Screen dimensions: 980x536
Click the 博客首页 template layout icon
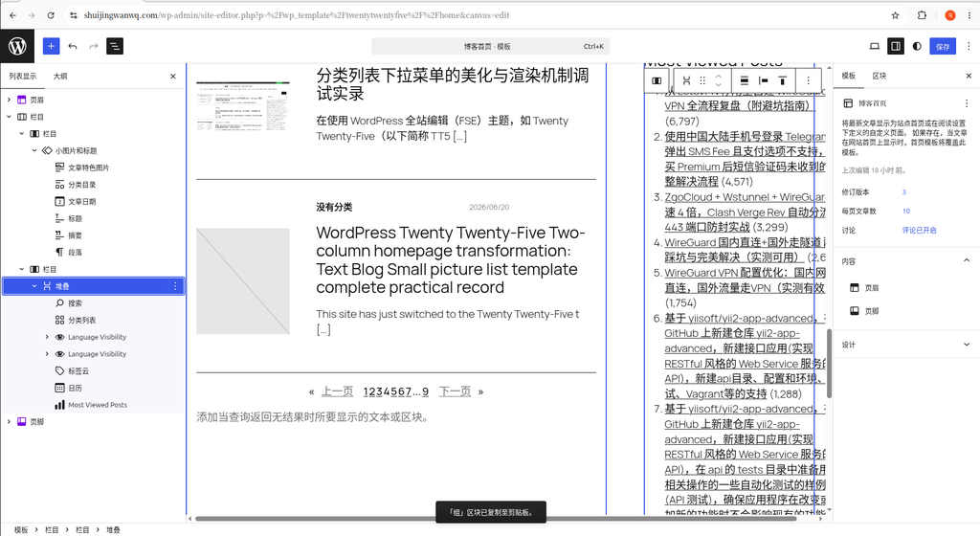coord(848,103)
